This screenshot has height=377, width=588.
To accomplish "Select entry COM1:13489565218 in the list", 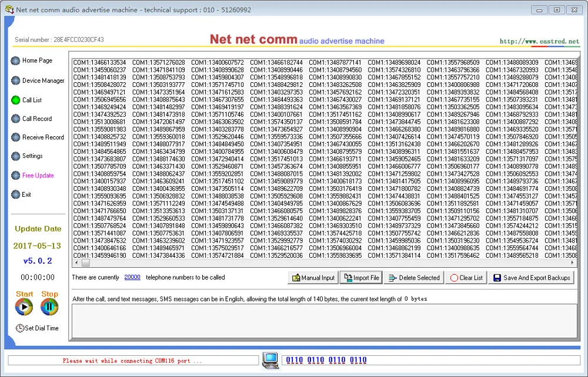I will (x=512, y=255).
